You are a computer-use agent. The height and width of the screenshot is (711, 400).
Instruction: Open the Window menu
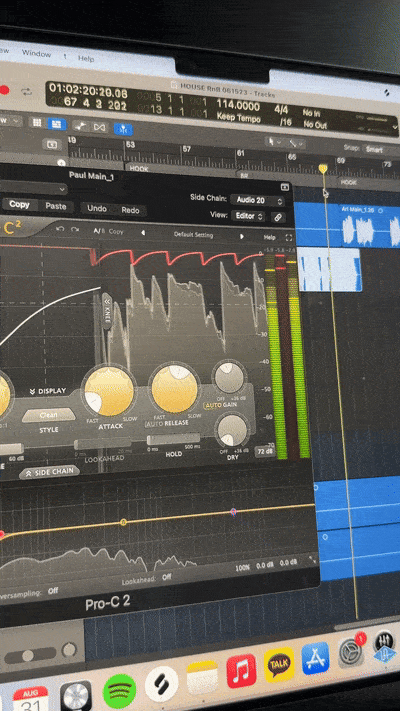[36, 54]
